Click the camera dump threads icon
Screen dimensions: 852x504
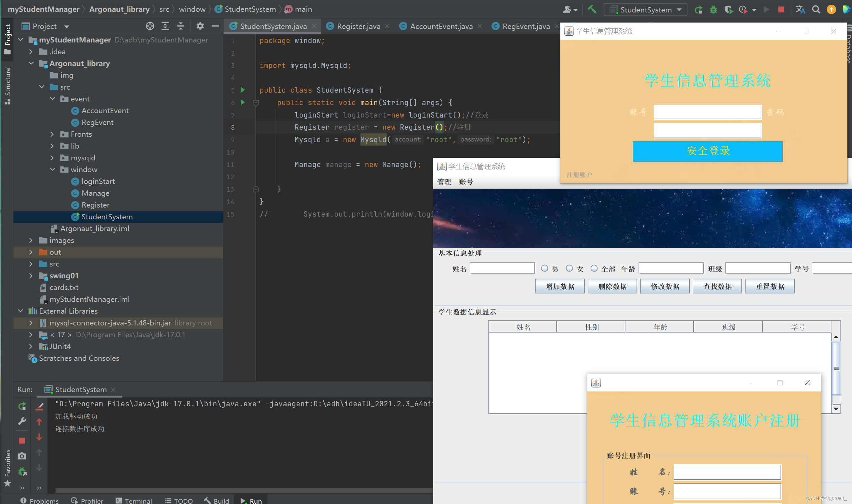[22, 456]
